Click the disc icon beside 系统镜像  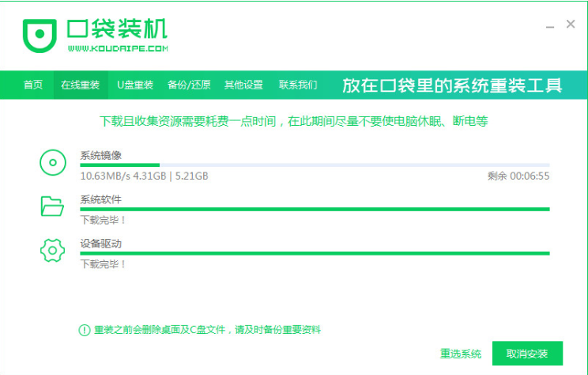click(53, 162)
